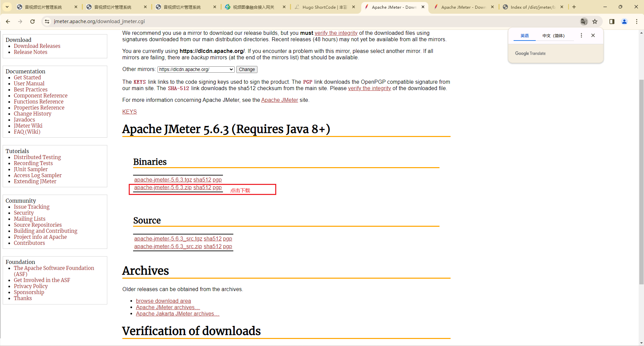Screen dimensions: 644x346
Task: Open Issue Tracking link
Action: [32, 207]
